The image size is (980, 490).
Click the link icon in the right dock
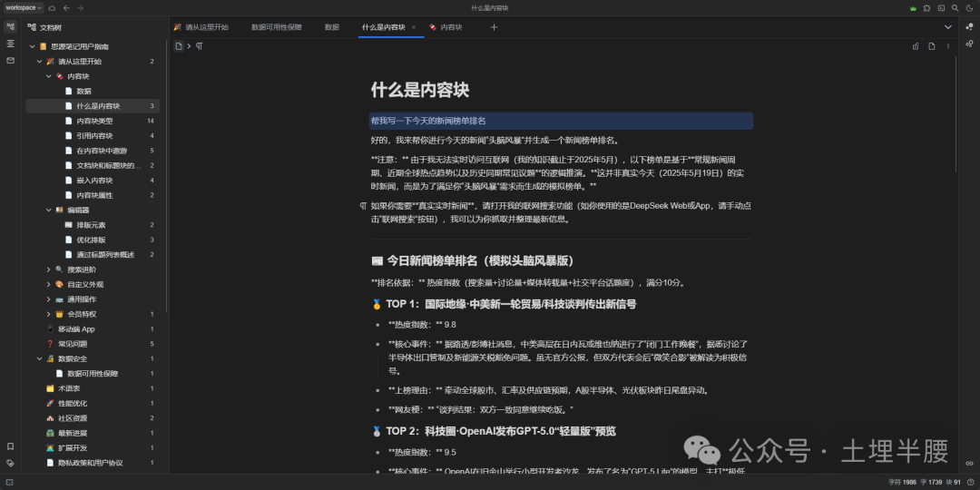(x=969, y=463)
